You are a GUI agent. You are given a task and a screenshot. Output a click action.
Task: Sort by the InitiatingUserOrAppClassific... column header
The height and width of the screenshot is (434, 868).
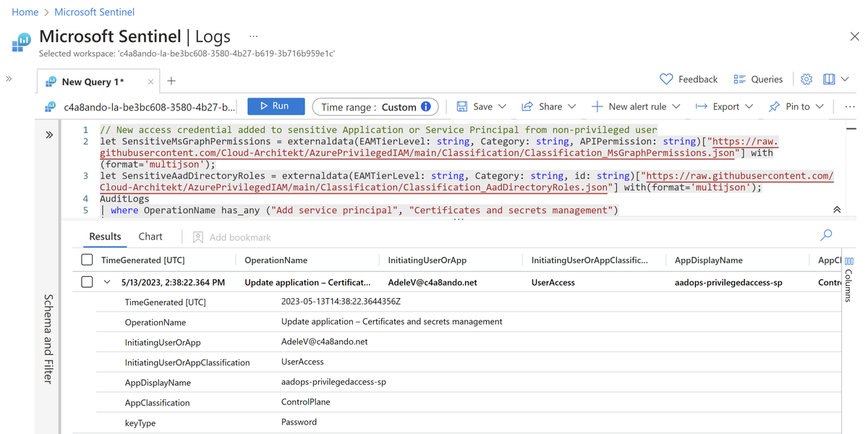click(x=590, y=260)
